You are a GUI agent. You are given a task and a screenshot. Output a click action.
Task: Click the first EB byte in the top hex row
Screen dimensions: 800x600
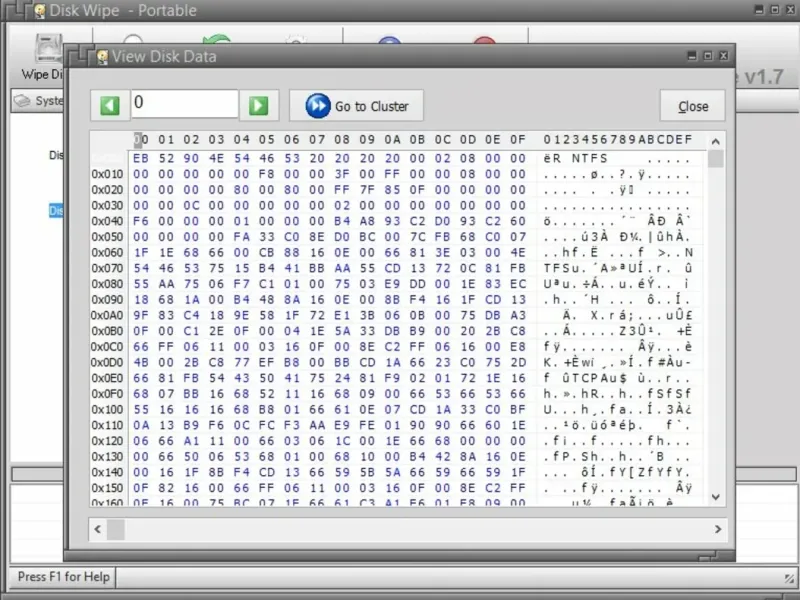[x=141, y=159]
